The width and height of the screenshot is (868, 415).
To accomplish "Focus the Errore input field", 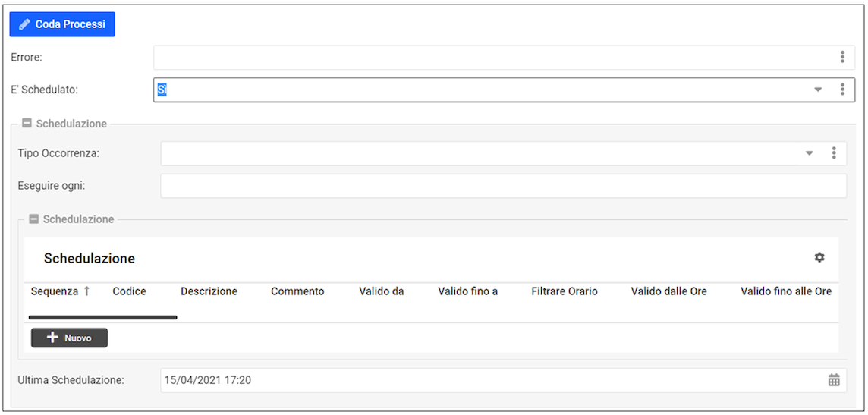I will [x=493, y=57].
